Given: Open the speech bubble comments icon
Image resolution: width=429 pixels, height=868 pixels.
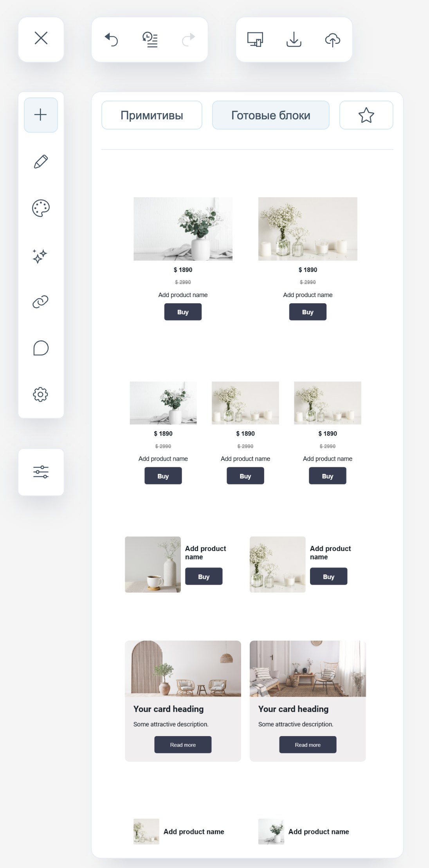Looking at the screenshot, I should tap(41, 348).
